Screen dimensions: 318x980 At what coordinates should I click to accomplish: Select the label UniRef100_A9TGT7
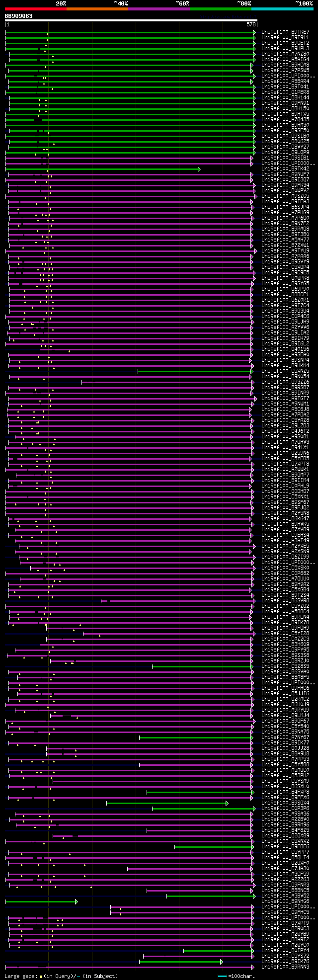[285, 398]
